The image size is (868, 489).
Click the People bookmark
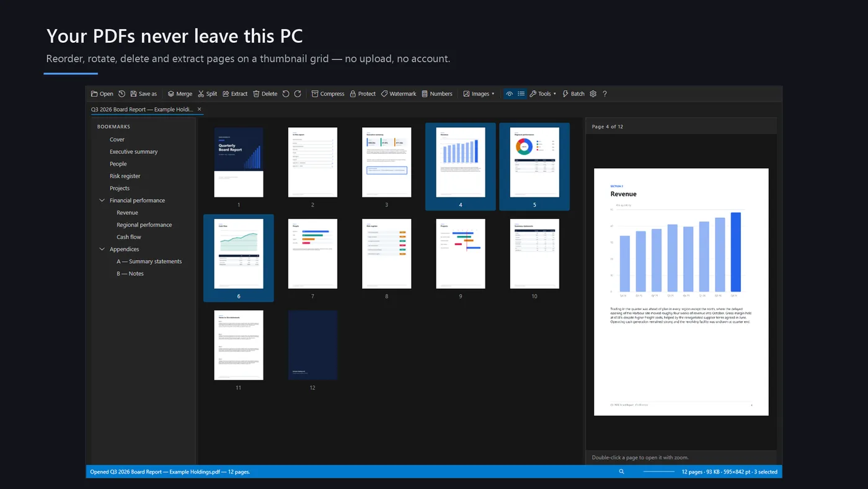[118, 164]
